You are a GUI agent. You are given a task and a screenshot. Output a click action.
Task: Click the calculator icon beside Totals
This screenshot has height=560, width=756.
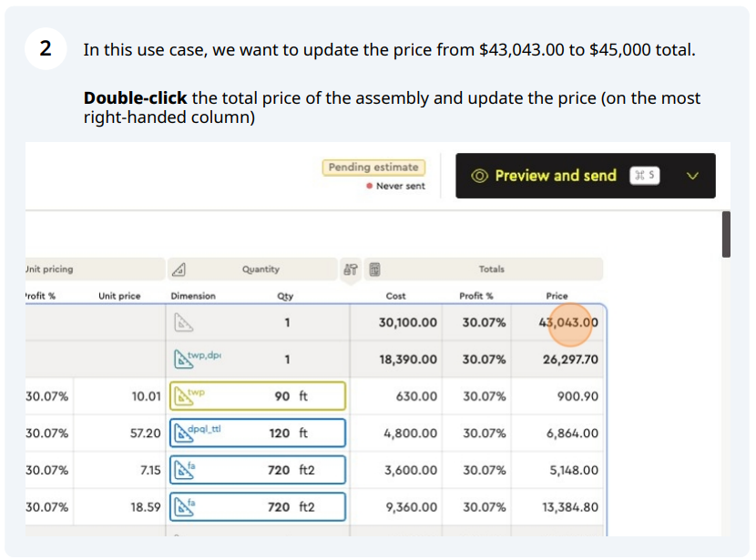tap(374, 270)
